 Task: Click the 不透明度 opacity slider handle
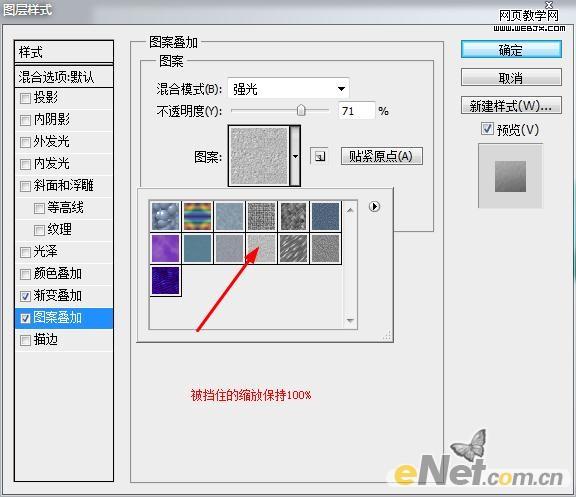[301, 110]
